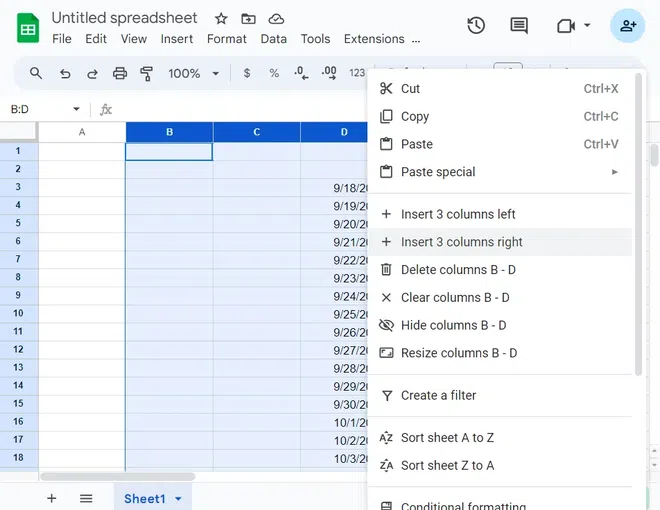Viewport: 660px width, 510px height.
Task: Print the spreadsheet using printer icon
Action: click(120, 73)
